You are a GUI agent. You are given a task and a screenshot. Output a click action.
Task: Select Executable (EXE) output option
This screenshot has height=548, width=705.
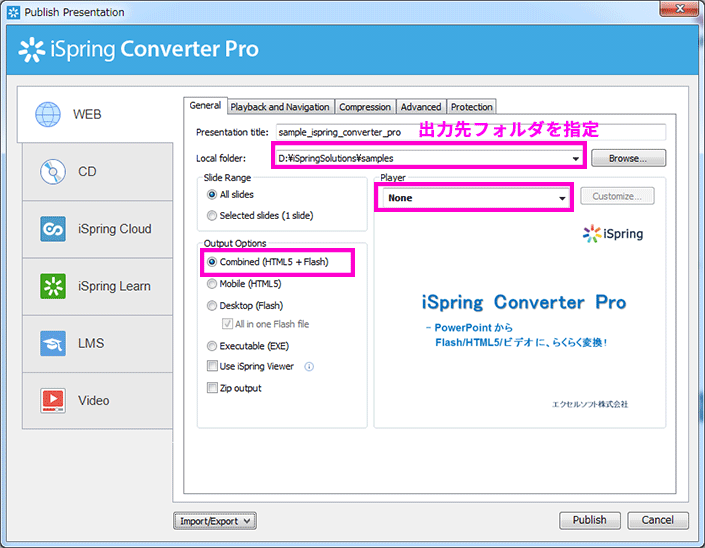[x=212, y=346]
